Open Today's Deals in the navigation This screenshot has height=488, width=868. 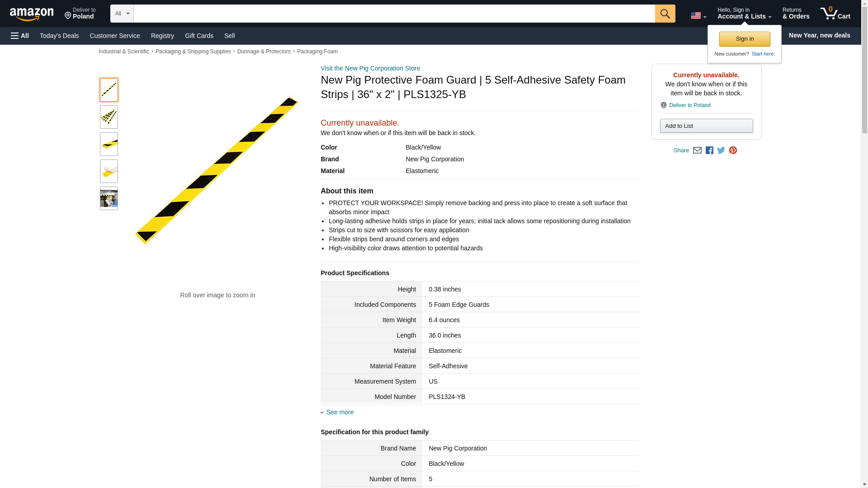[59, 36]
